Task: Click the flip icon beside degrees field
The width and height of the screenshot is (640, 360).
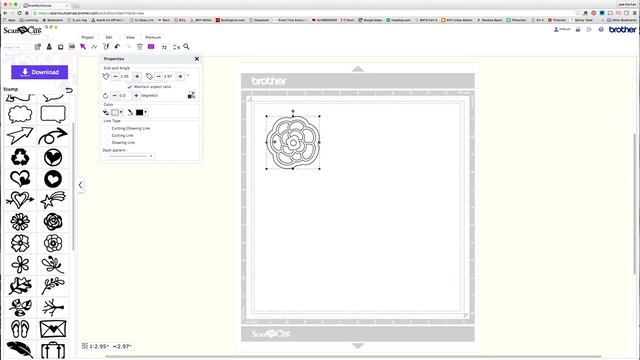Action: click(191, 95)
